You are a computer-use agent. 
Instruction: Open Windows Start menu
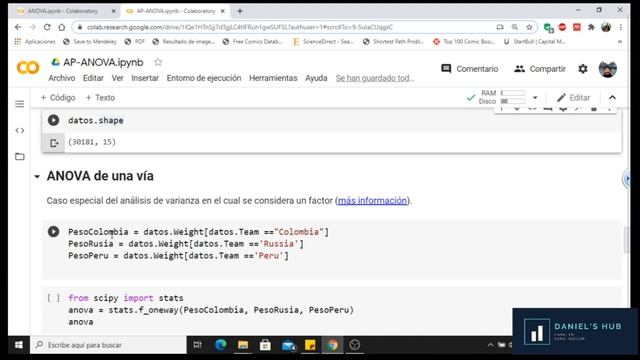click(x=19, y=345)
